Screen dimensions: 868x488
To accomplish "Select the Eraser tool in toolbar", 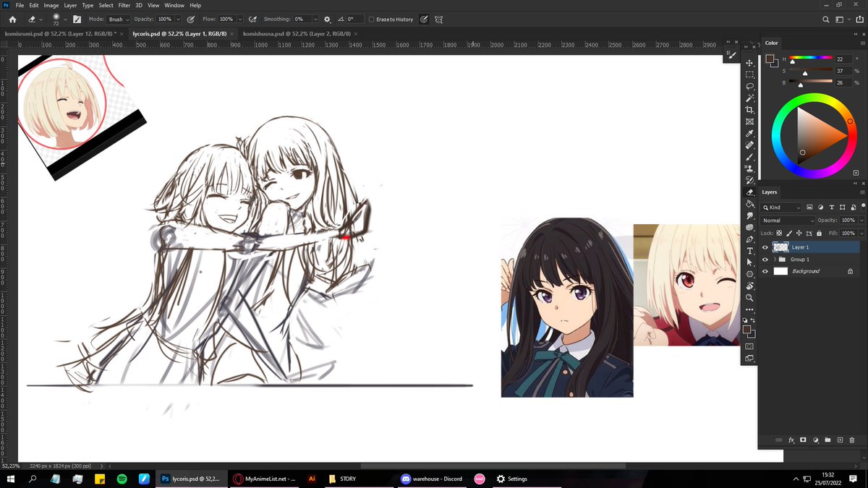I will [x=749, y=192].
